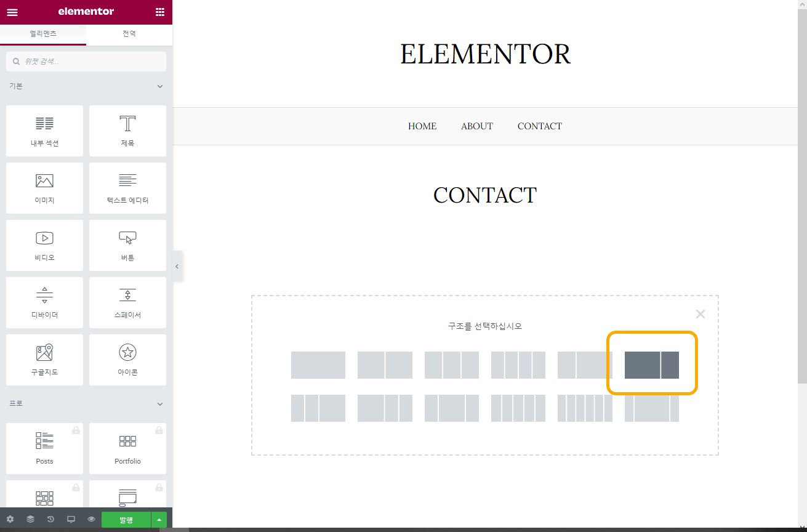Viewport: 807px width, 532px height.
Task: Choose structure with thin side columns
Action: pyautogui.click(x=652, y=408)
